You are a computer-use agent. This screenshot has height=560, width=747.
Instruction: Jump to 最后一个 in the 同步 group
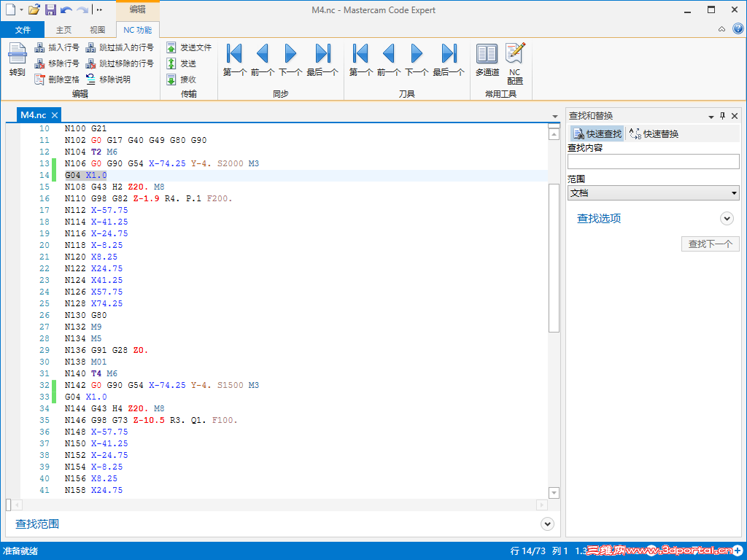click(322, 60)
